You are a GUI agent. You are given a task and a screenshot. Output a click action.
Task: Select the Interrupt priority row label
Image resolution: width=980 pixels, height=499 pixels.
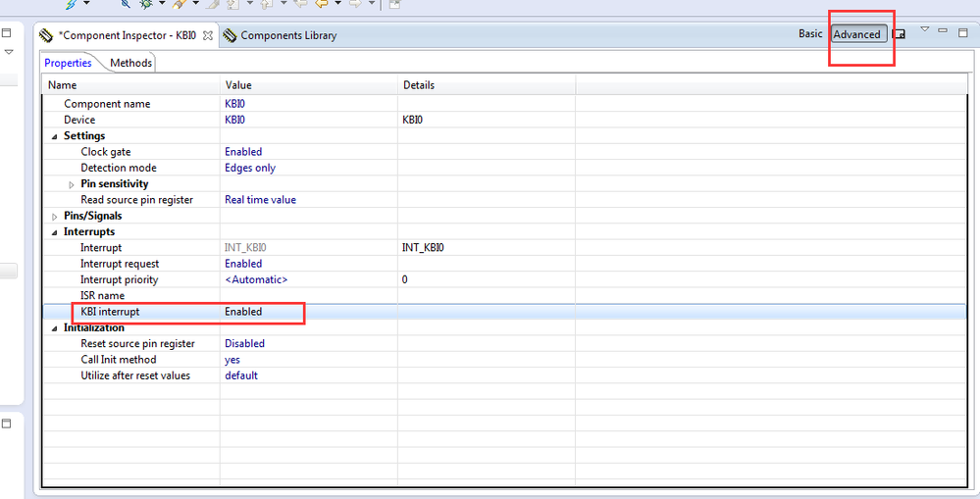pyautogui.click(x=119, y=279)
